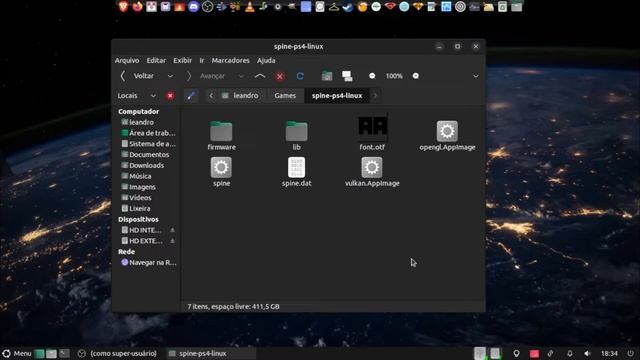Reload the current folder

[x=300, y=76]
